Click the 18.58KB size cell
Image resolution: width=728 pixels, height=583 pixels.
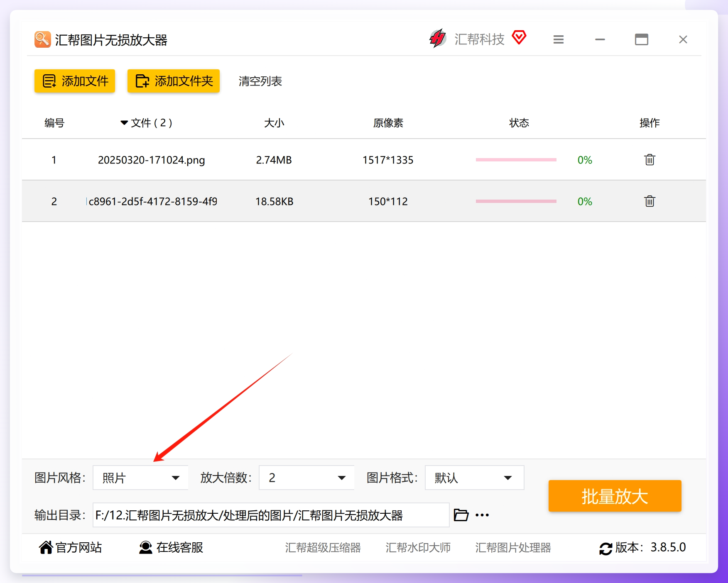274,202
